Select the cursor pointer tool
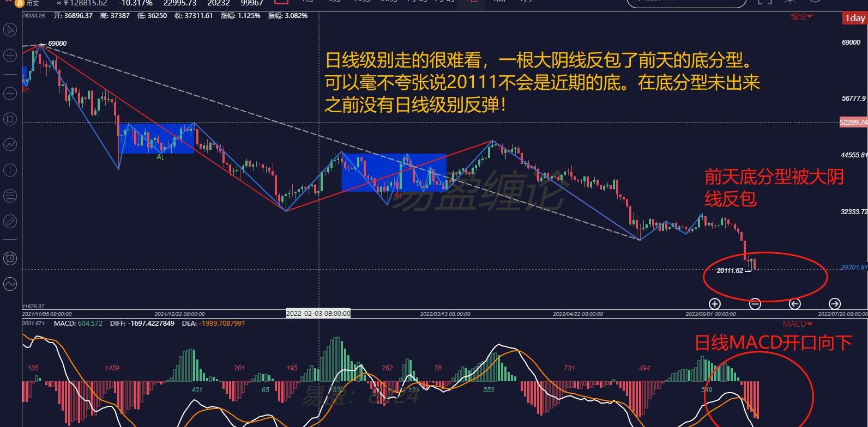The height and width of the screenshot is (427, 868). pos(10,30)
